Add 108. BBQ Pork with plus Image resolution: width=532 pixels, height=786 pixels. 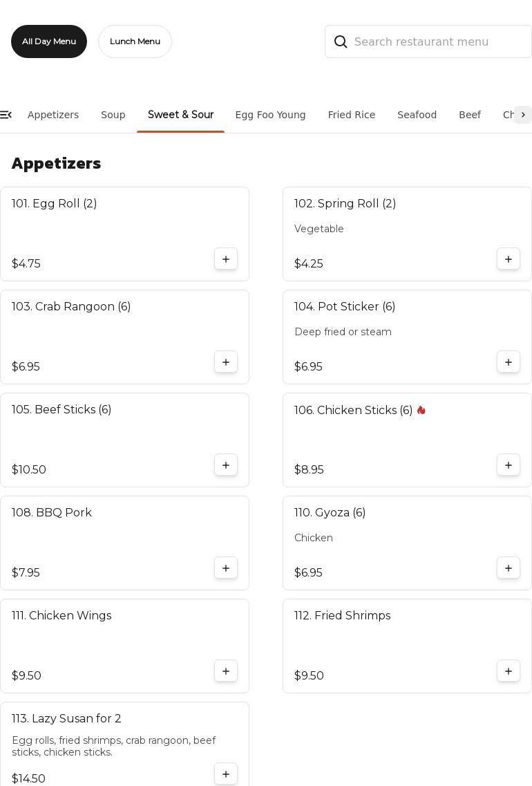(x=226, y=568)
